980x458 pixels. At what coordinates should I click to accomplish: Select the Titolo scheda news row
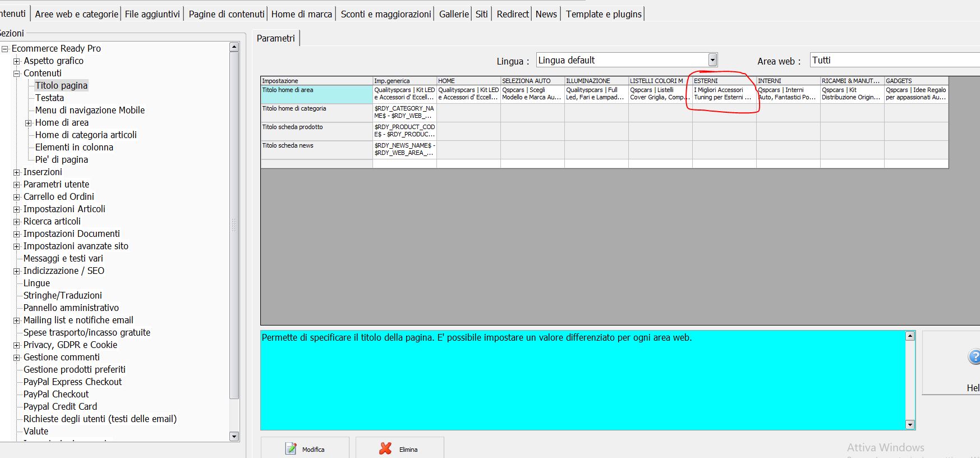[317, 150]
